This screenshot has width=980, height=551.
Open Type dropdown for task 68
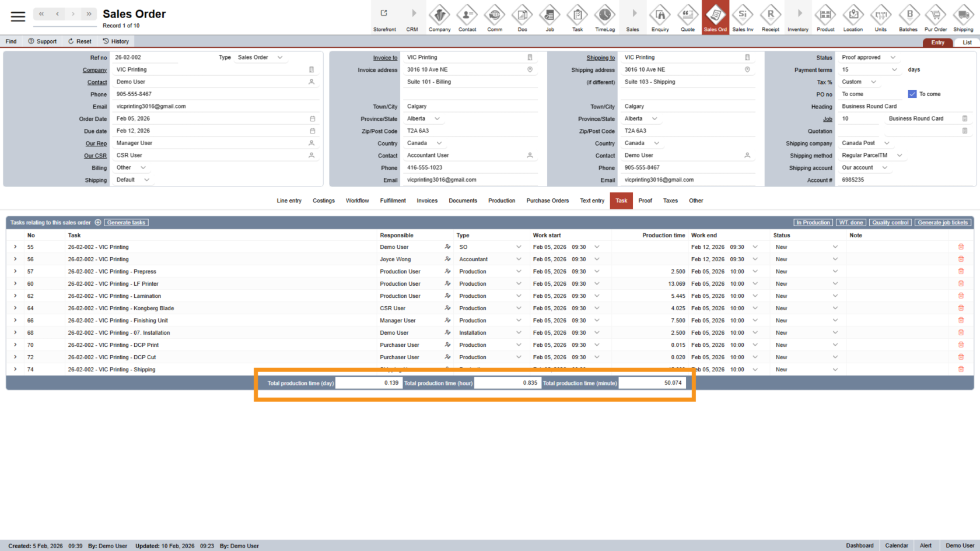(518, 333)
